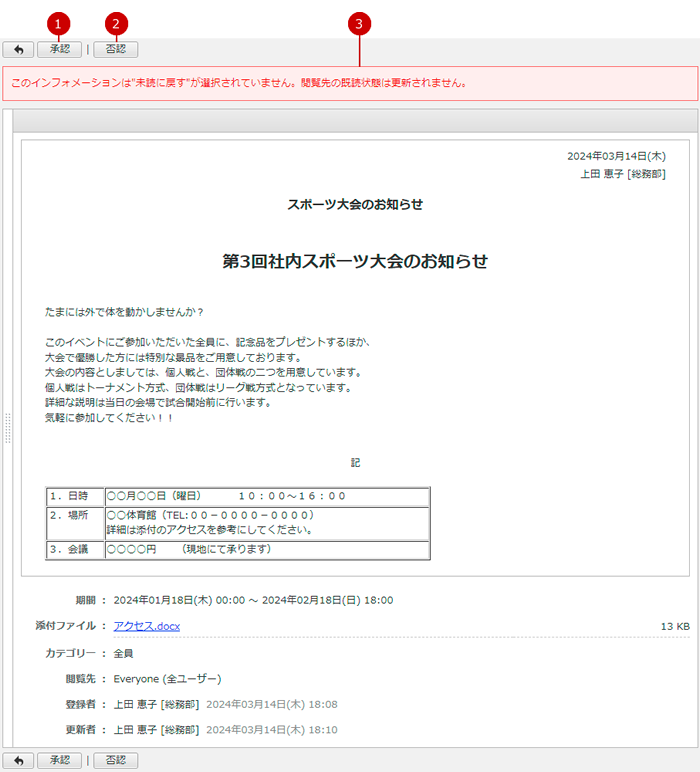Click the line 気軽に参加してください！！
The height and width of the screenshot is (772, 700).
(109, 418)
